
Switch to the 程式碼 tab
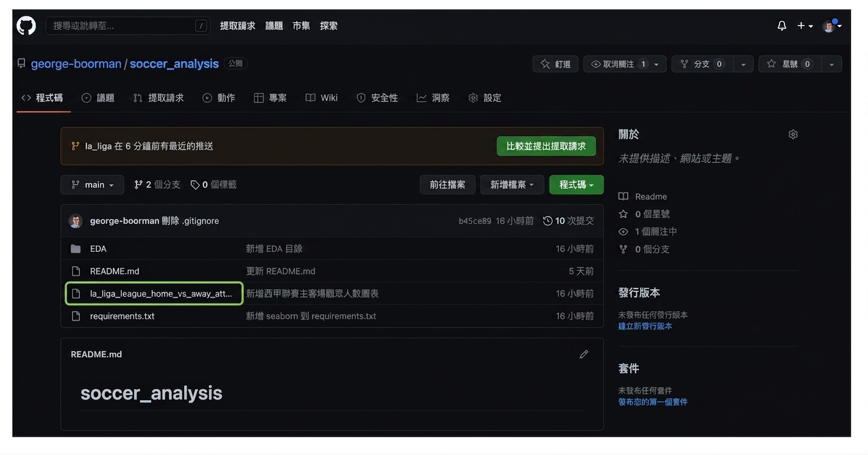(x=43, y=98)
